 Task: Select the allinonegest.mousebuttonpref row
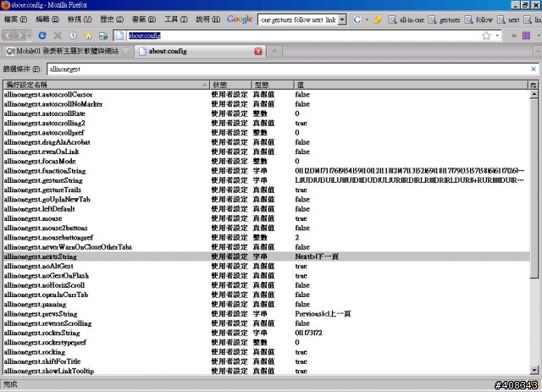coord(266,237)
